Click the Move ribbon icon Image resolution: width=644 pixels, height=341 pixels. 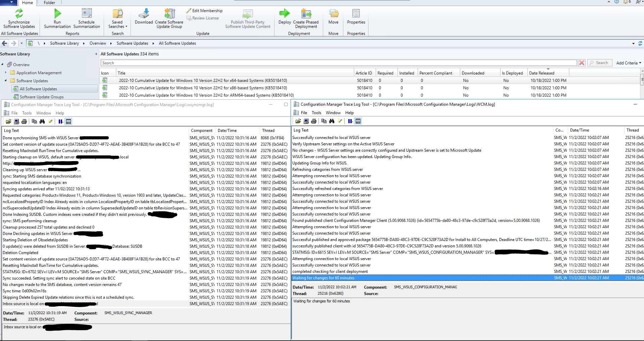click(x=334, y=16)
